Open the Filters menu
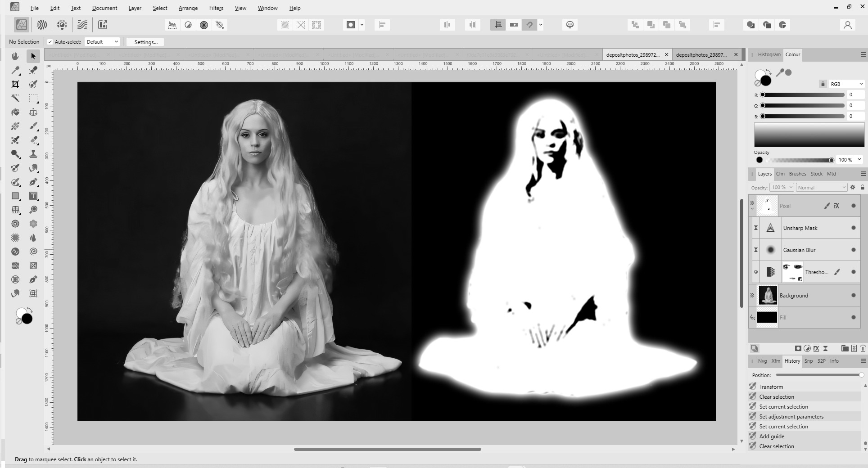868x468 pixels. [x=216, y=8]
